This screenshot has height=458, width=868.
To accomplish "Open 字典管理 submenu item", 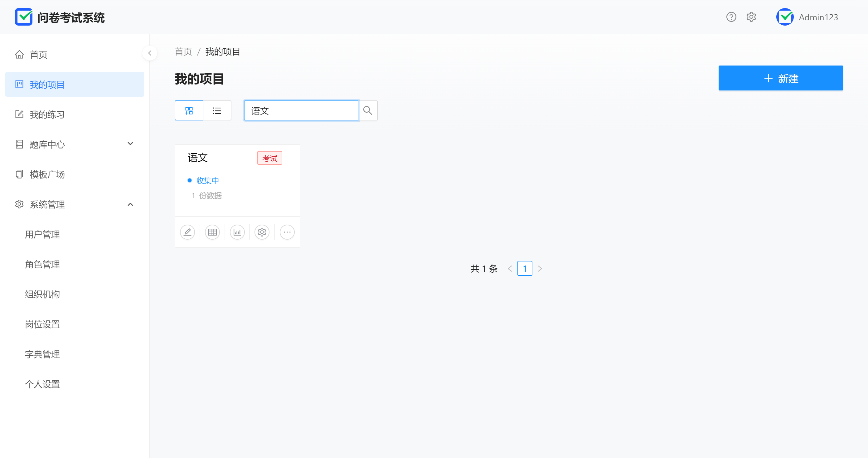I will point(75,354).
